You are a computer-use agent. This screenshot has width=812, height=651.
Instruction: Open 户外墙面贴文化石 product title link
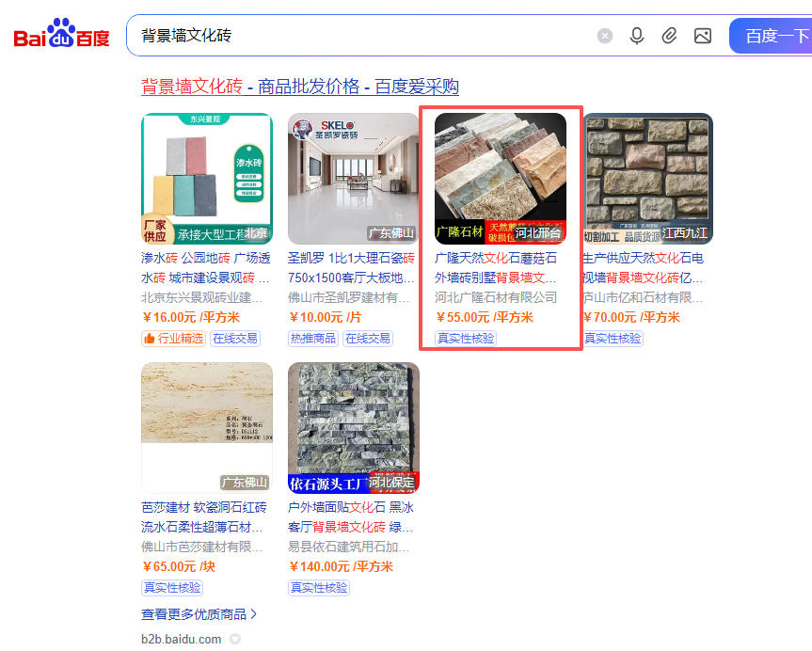pos(350,516)
